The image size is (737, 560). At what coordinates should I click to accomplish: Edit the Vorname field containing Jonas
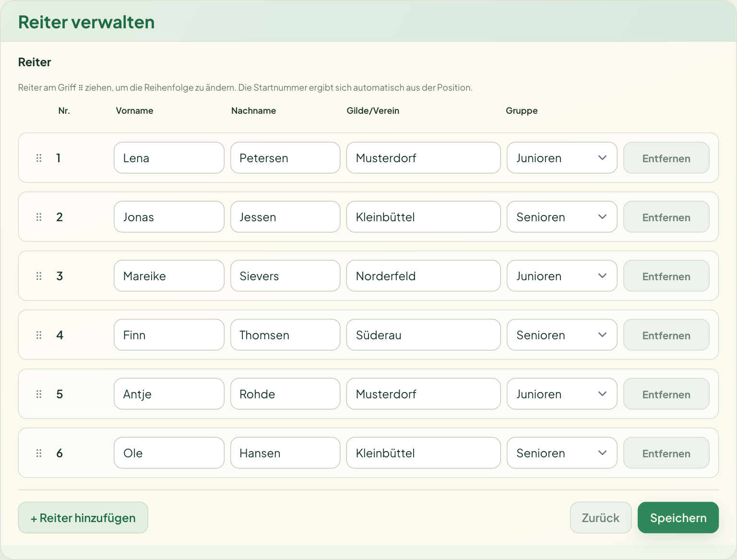[x=169, y=217]
